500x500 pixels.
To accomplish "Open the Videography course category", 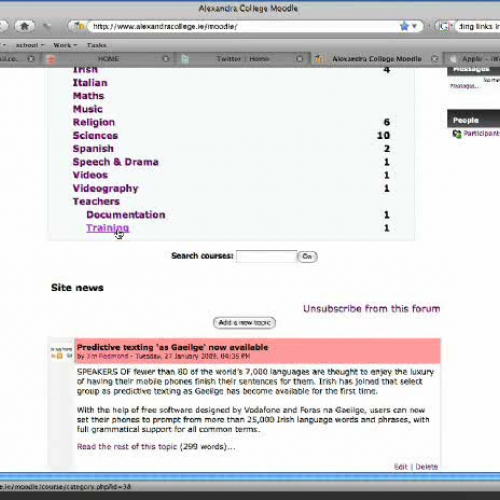I will coord(105,188).
